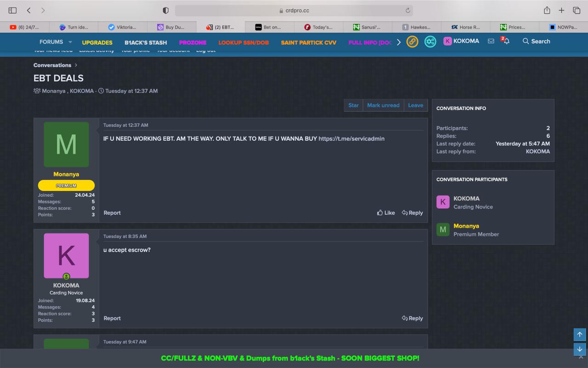The width and height of the screenshot is (588, 368).
Task: Expand the FORUMS dropdown arrow
Action: (x=70, y=42)
